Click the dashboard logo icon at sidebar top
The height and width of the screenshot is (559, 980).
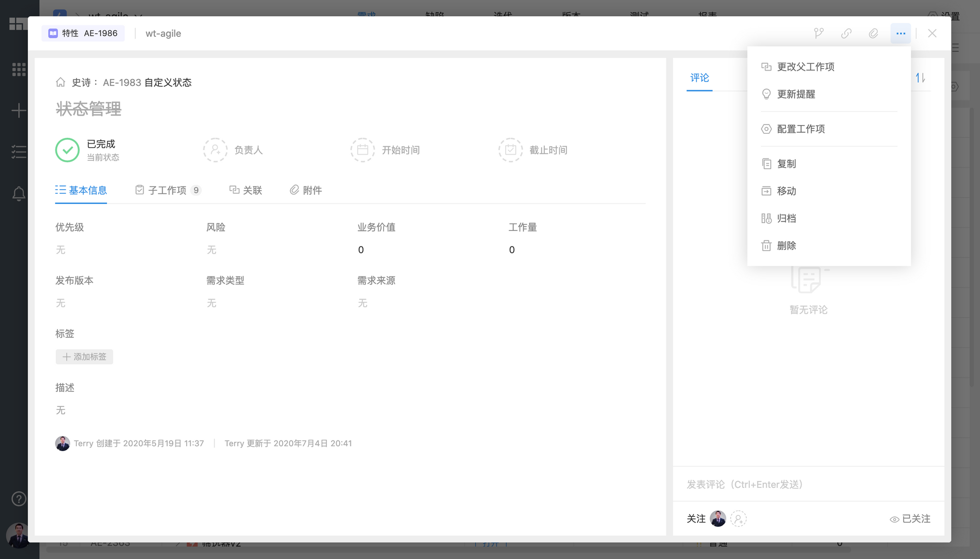coord(18,24)
